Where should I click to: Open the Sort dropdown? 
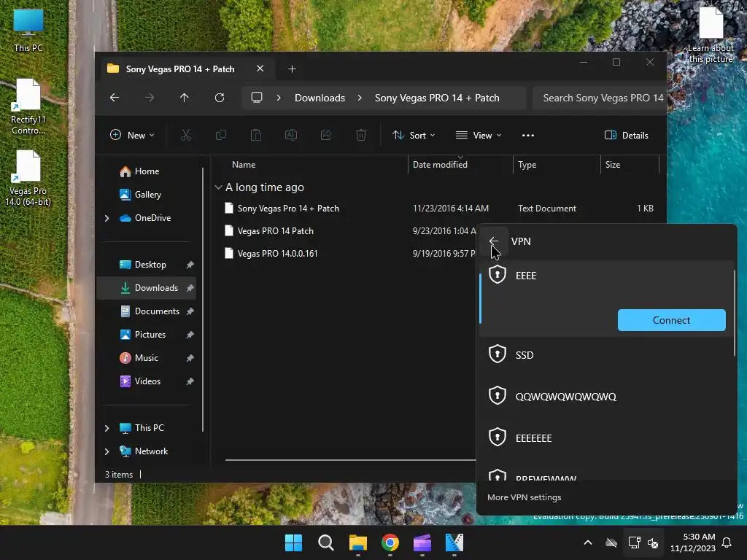[414, 135]
